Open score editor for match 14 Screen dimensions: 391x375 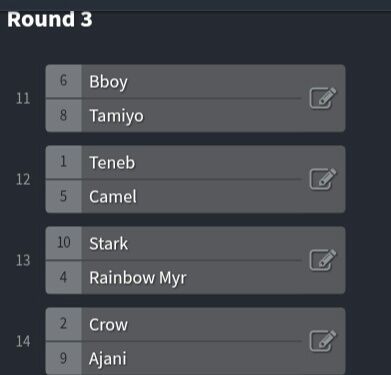coord(323,341)
